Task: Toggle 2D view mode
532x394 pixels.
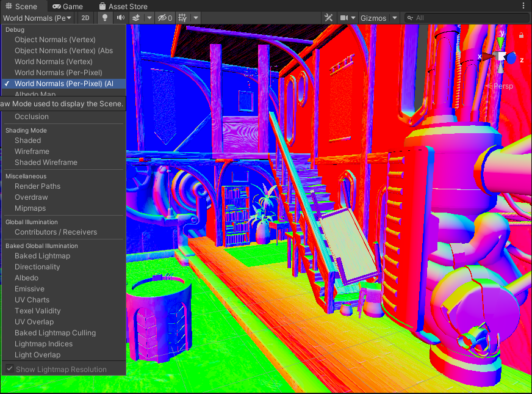Action: click(85, 18)
